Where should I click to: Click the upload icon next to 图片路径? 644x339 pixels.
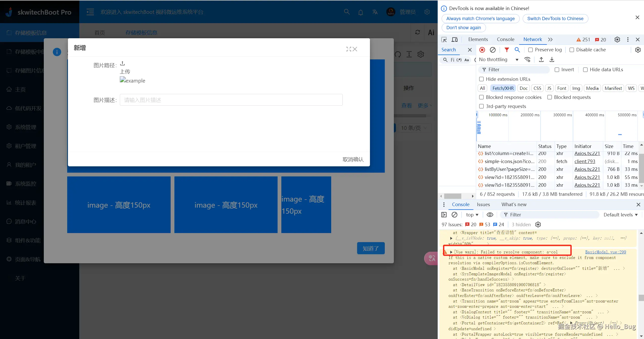(x=122, y=63)
